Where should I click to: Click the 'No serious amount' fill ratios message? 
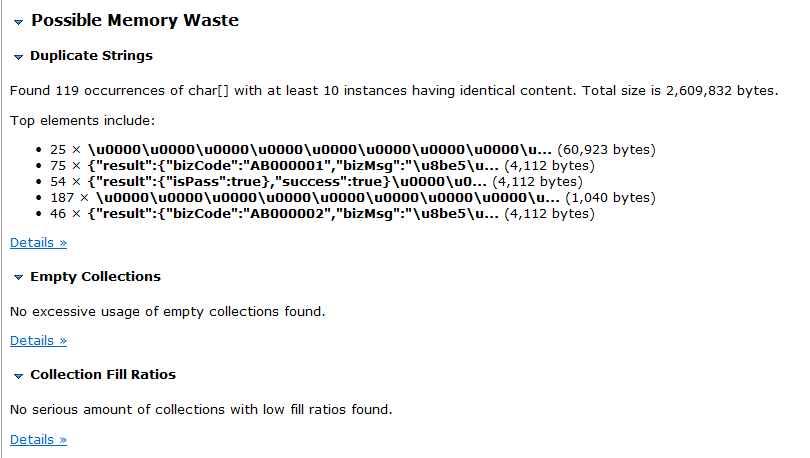click(x=201, y=410)
